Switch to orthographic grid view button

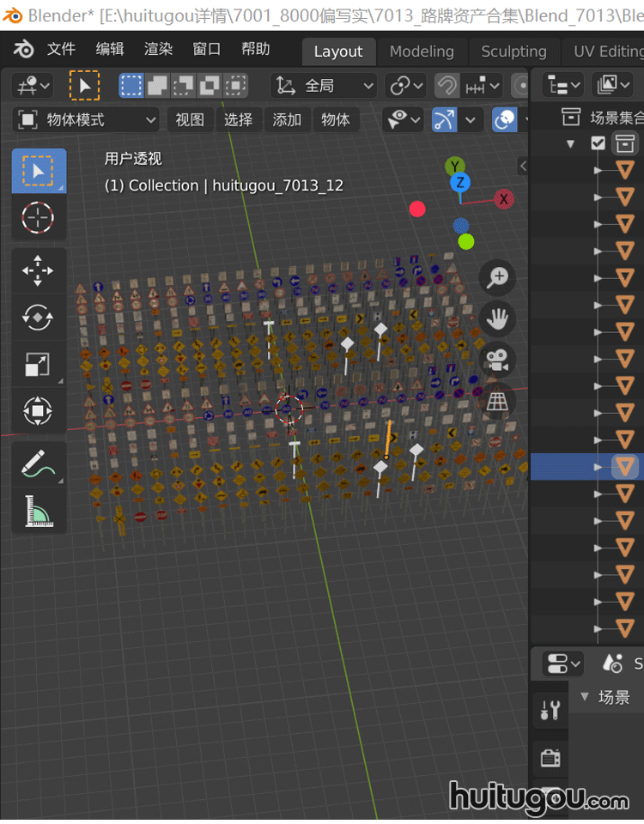(x=497, y=401)
